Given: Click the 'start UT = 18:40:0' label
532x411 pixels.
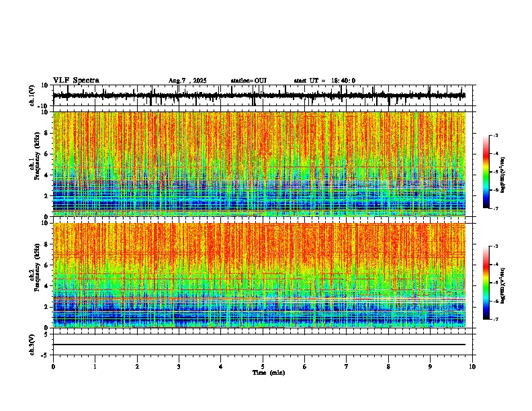Looking at the screenshot, I should (324, 81).
